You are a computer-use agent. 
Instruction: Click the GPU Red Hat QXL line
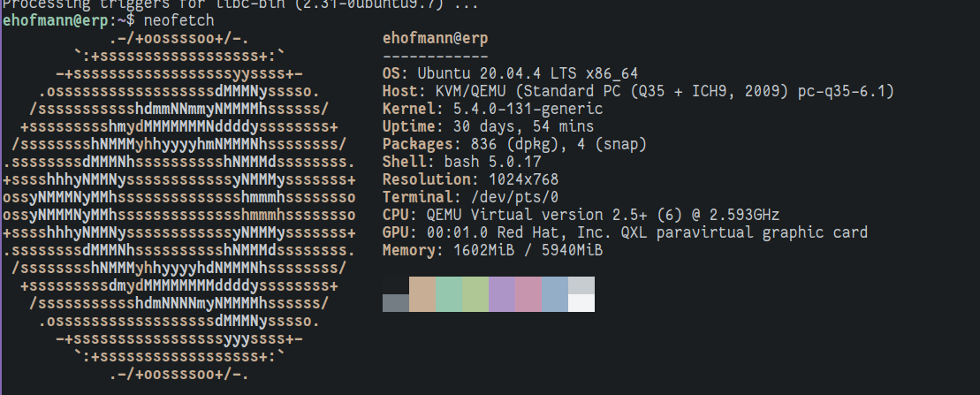[x=625, y=232]
